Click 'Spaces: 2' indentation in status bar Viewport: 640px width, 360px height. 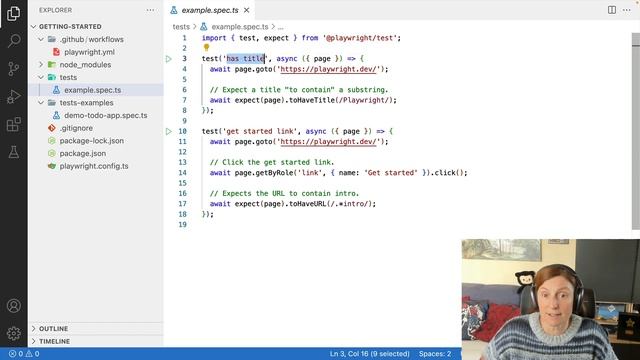[x=435, y=354]
